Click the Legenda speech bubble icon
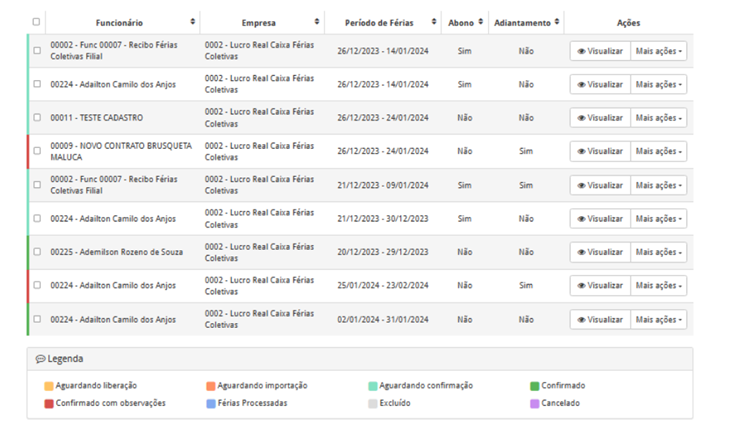731x440 pixels. click(40, 359)
